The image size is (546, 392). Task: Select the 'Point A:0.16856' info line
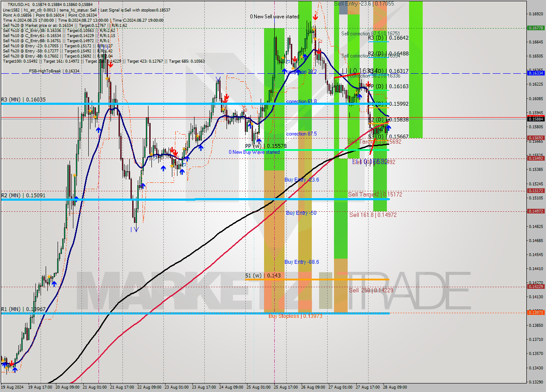49,15
